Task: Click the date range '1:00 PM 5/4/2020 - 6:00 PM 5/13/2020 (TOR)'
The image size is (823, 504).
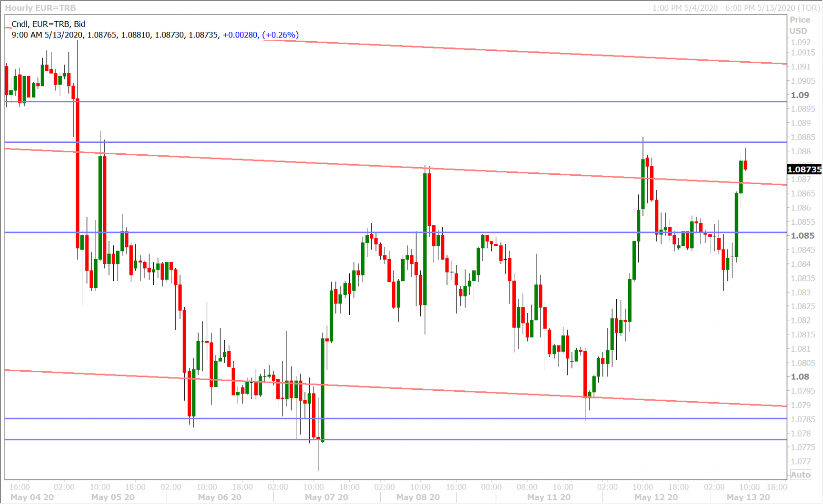Action: click(736, 8)
